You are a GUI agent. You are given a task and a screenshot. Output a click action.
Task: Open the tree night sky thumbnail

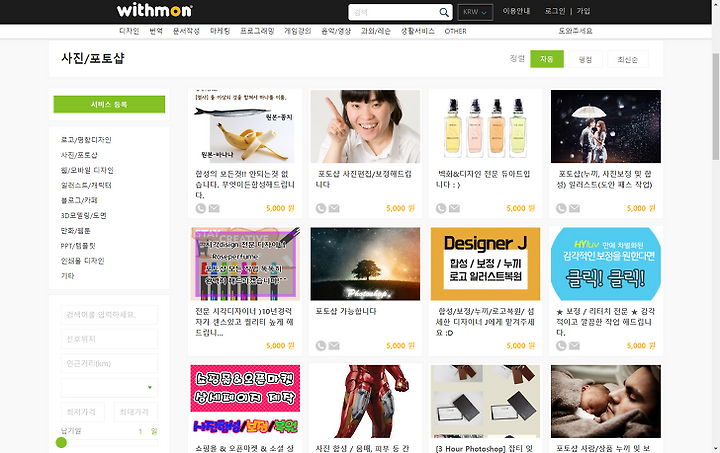365,264
